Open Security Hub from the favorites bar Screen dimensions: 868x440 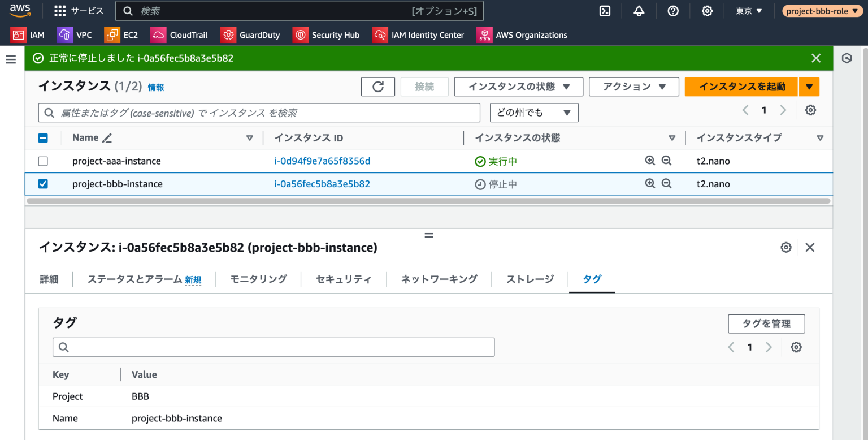[327, 34]
